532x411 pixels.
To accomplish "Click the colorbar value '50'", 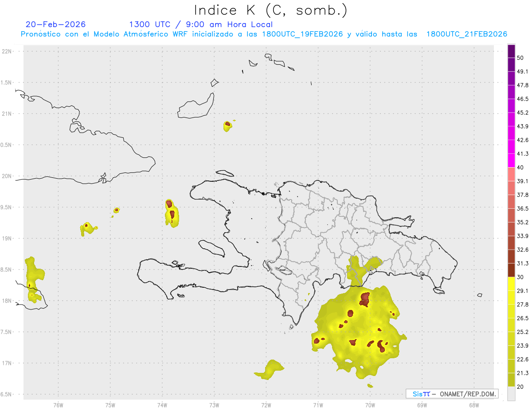I will pyautogui.click(x=520, y=58).
